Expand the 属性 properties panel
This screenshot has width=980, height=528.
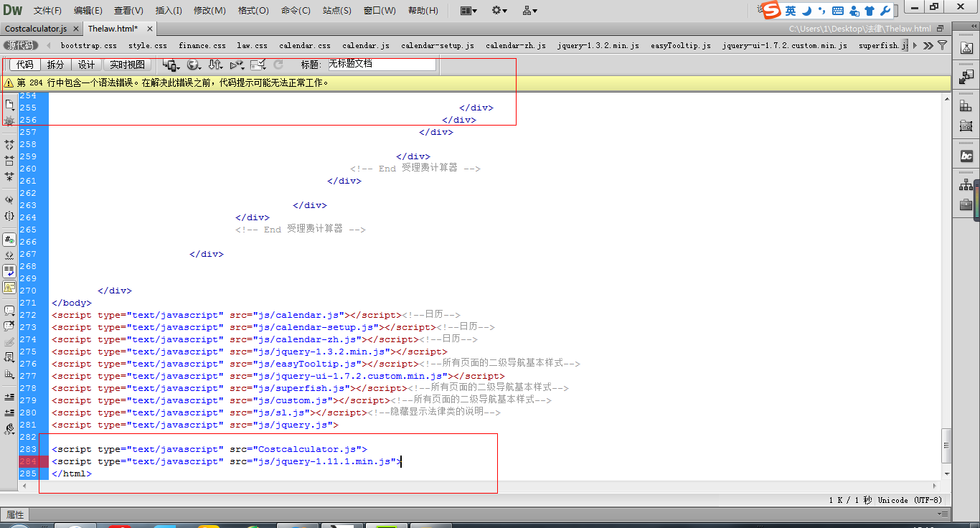15,514
